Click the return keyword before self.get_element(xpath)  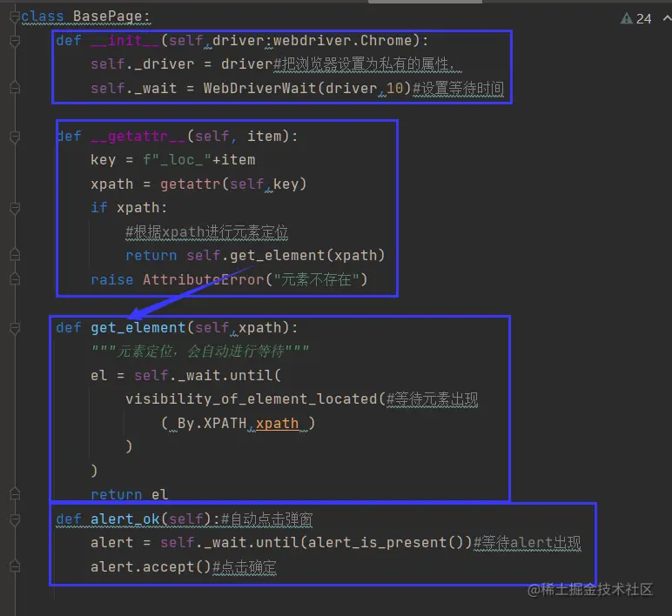coord(151,255)
